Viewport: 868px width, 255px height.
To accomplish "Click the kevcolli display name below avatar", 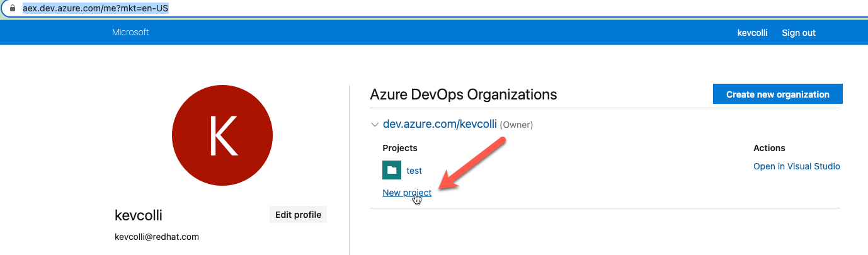I will pyautogui.click(x=139, y=215).
